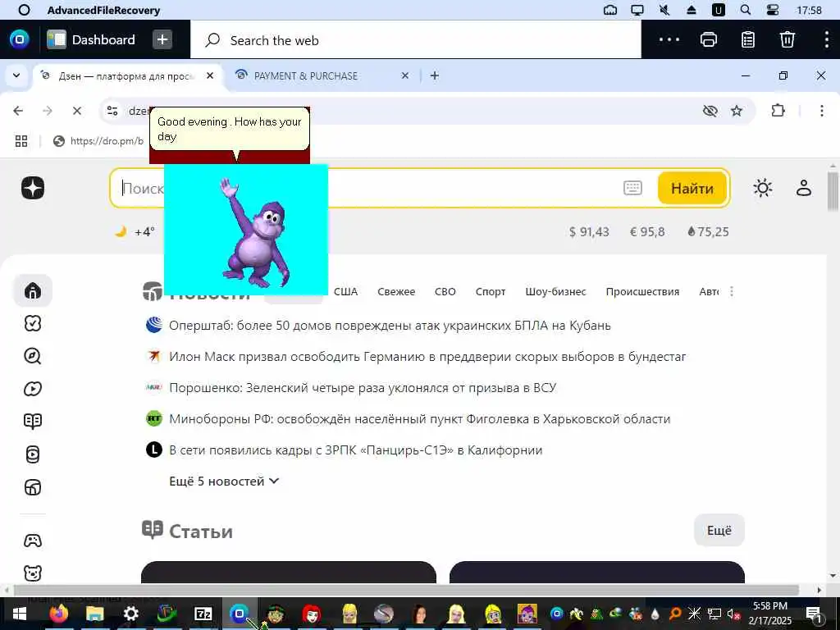Open the Windows Start menu
This screenshot has width=840, height=630.
20,614
